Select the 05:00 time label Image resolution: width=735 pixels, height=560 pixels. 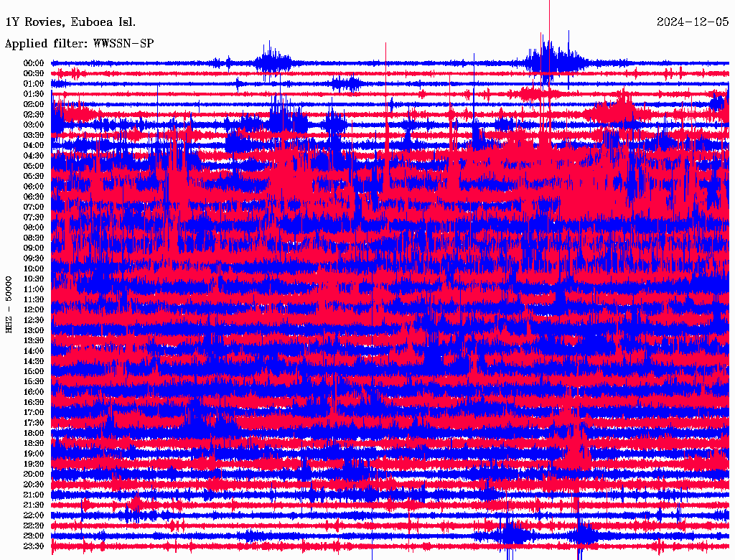pyautogui.click(x=34, y=166)
